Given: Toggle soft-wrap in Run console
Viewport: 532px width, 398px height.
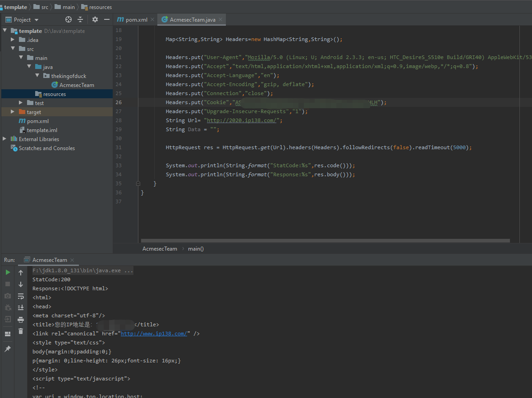Looking at the screenshot, I should [21, 296].
